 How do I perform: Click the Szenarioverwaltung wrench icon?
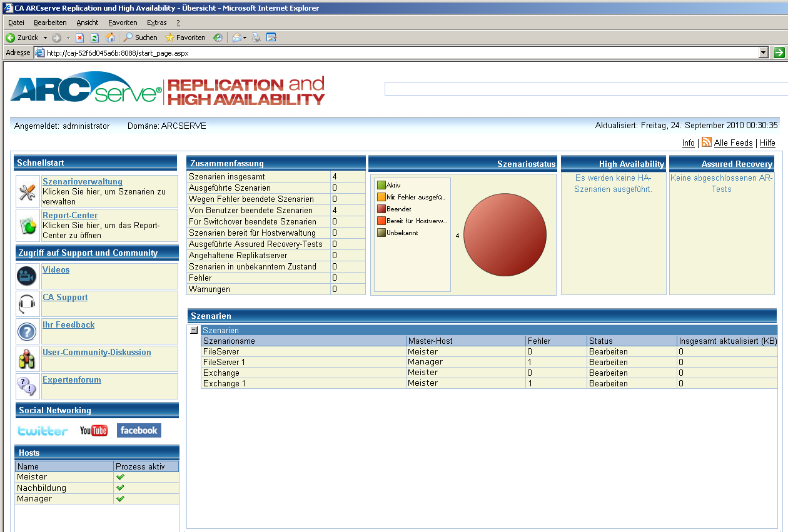click(x=27, y=192)
